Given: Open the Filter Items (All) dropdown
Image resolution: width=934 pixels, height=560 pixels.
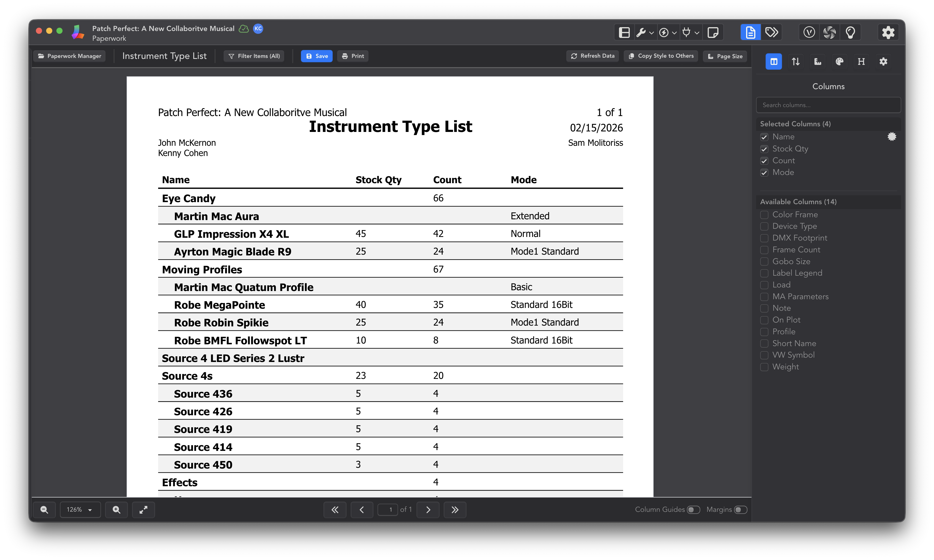Looking at the screenshot, I should pos(254,56).
